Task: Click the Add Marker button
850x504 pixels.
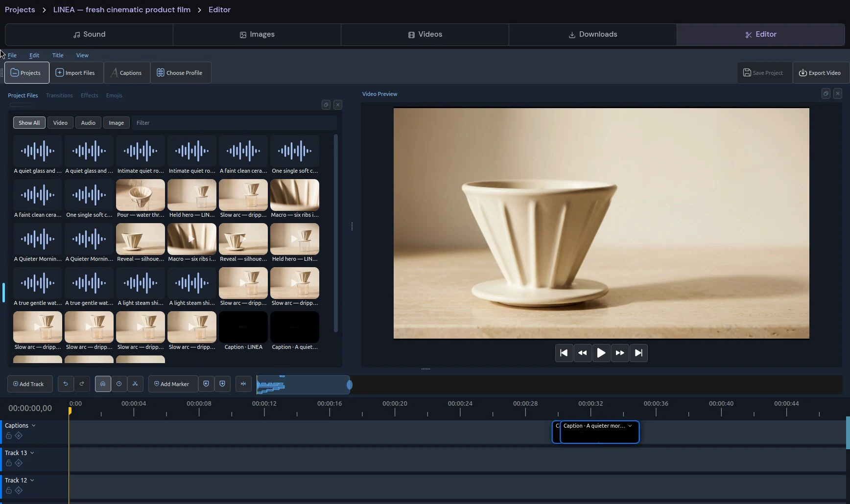Action: [173, 384]
